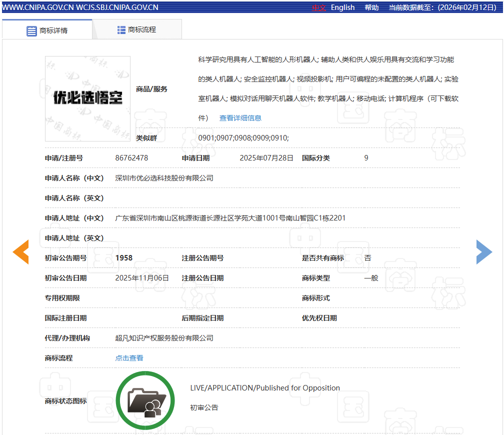
Task: Switch language to English
Action: [342, 7]
